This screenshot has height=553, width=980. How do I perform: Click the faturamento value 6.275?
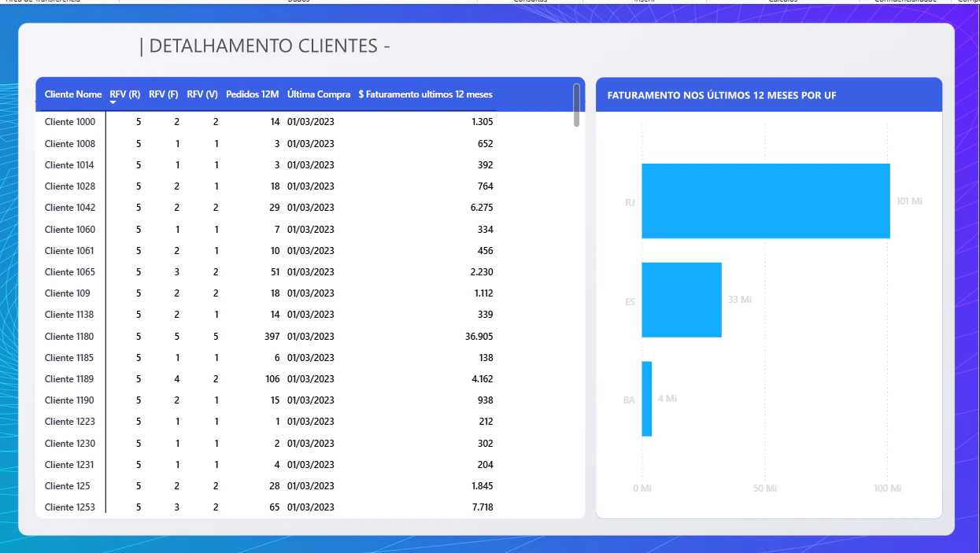pyautogui.click(x=482, y=208)
